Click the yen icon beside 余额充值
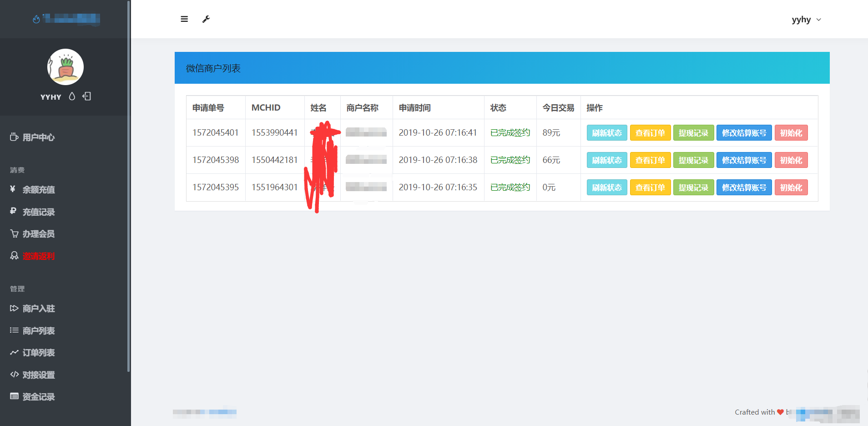Screen dimensions: 868x426 [13, 189]
